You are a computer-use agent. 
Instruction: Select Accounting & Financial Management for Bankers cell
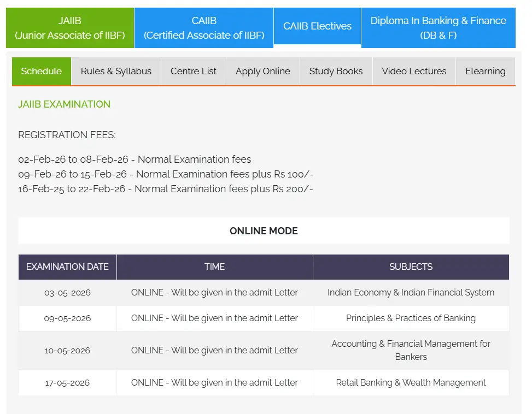[x=411, y=350]
